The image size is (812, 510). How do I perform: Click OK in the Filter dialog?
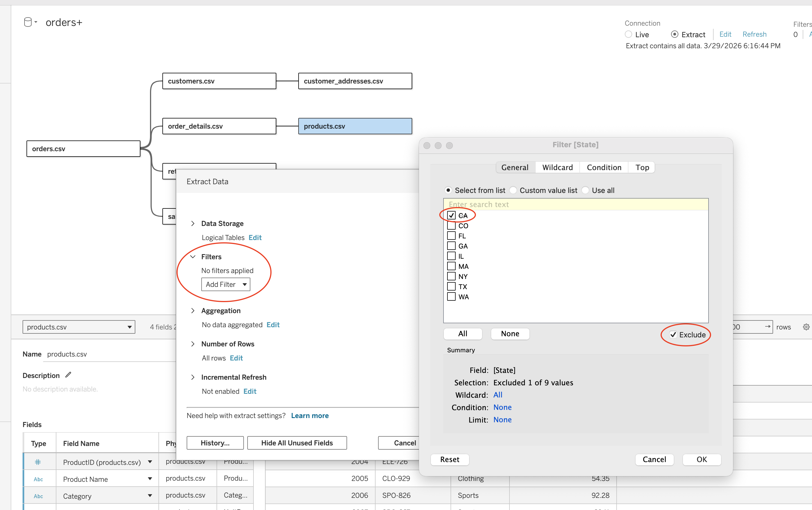[x=701, y=460]
